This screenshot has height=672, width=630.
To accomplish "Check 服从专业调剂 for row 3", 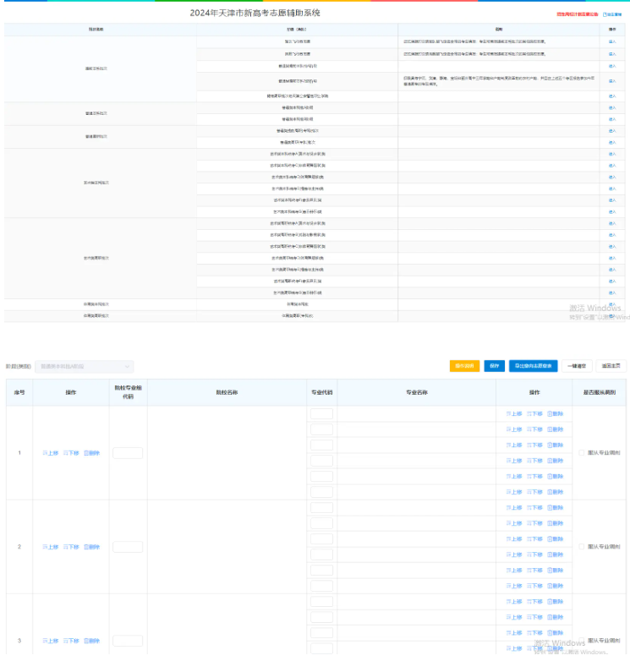I will click(582, 641).
